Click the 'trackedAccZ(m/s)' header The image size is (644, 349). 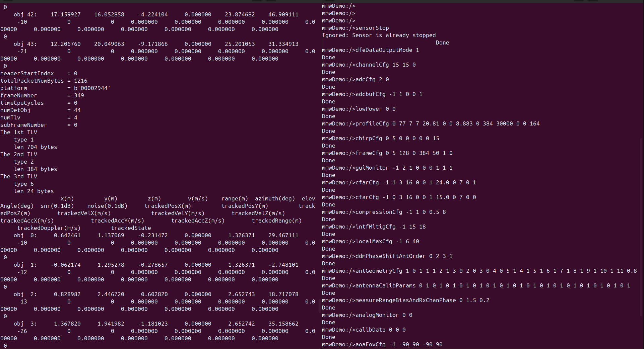point(198,221)
